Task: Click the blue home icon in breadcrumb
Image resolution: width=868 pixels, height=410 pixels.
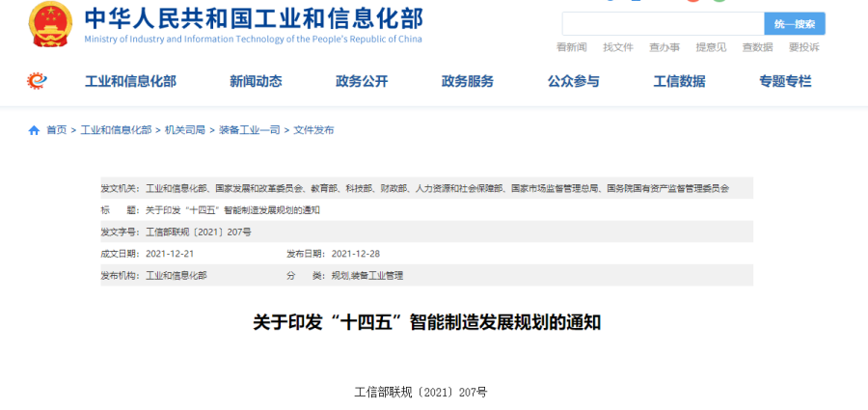Action: point(34,130)
